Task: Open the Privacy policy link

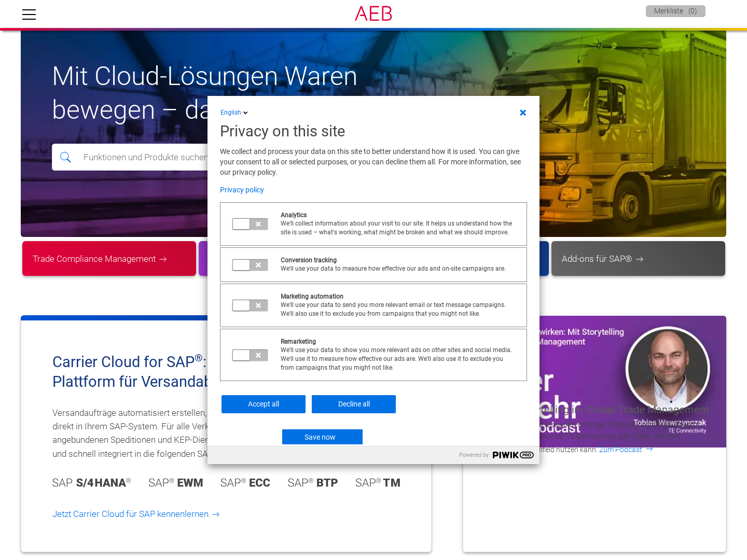Action: coord(242,190)
